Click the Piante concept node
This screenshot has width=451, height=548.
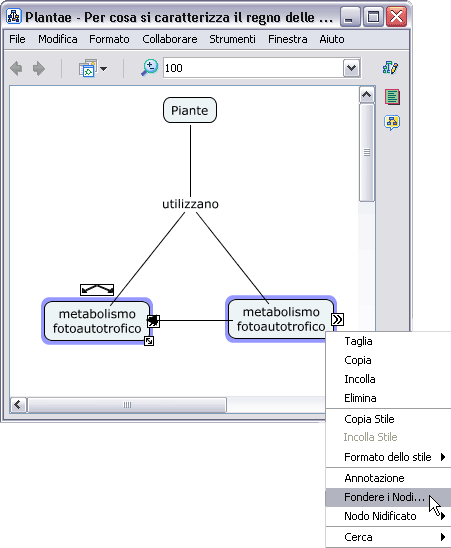click(190, 110)
